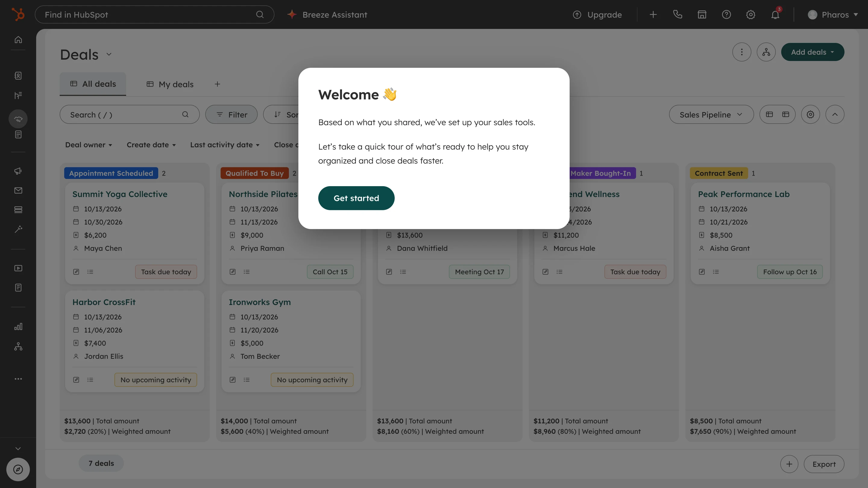This screenshot has width=868, height=488.
Task: Open the compass guide icon at bottom left
Action: pyautogui.click(x=18, y=469)
